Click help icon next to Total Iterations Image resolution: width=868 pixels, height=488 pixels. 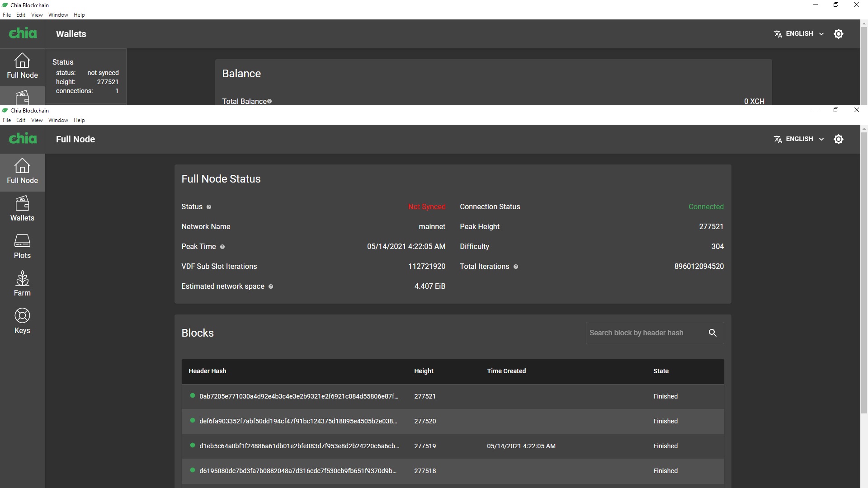[x=516, y=267]
